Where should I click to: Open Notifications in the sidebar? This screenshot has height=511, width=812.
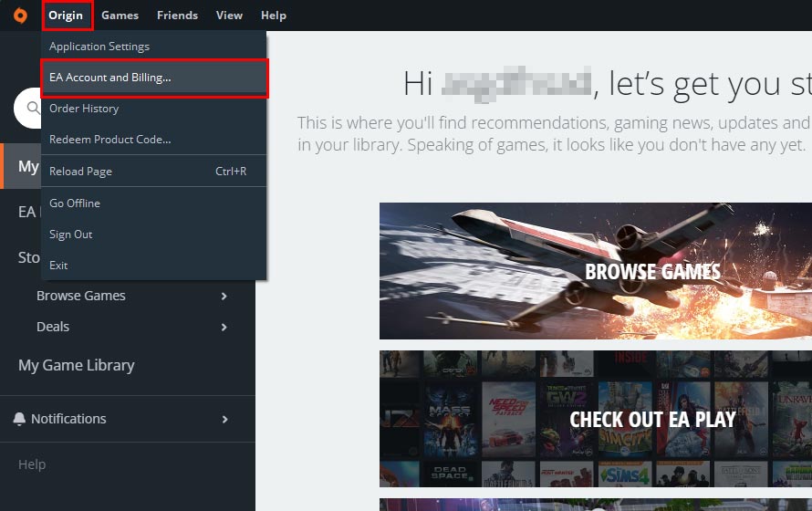(x=68, y=419)
